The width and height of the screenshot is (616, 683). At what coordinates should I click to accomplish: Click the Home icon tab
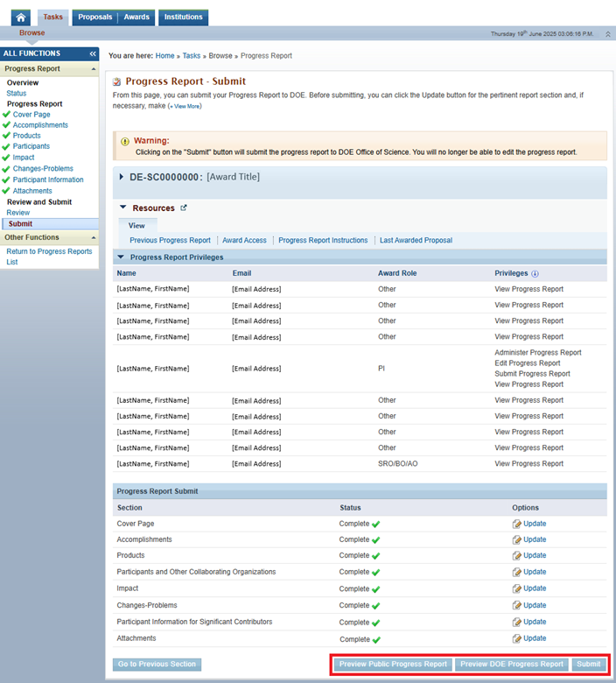click(22, 17)
